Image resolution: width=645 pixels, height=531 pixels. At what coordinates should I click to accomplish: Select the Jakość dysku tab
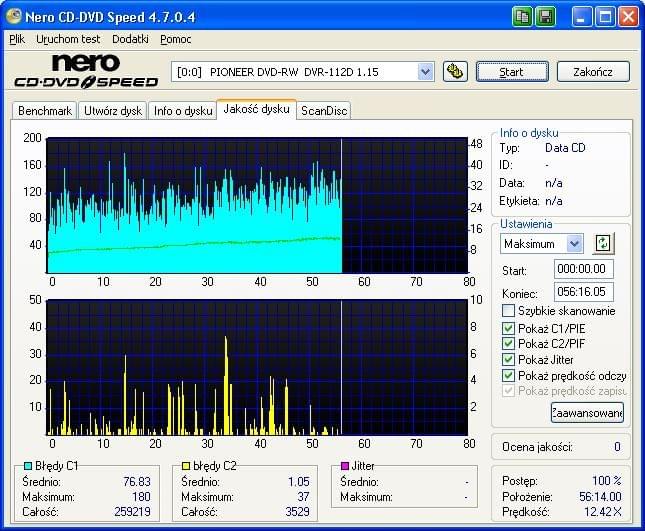pos(257,109)
